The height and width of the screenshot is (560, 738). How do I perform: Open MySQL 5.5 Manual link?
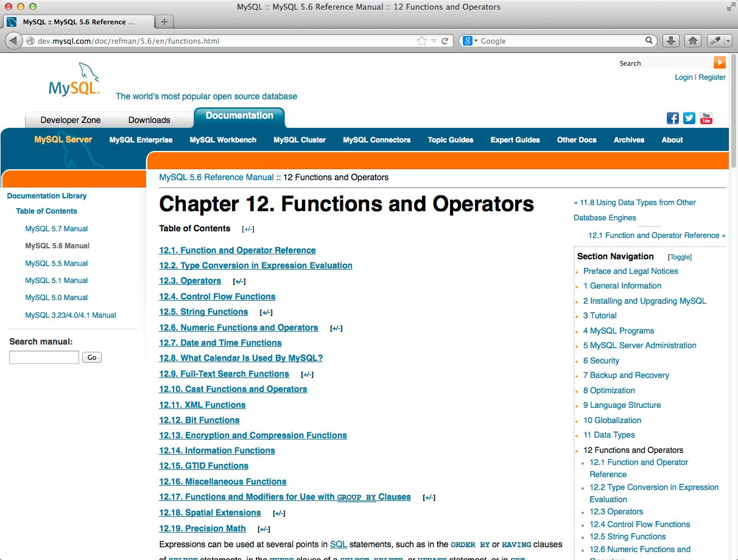57,264
